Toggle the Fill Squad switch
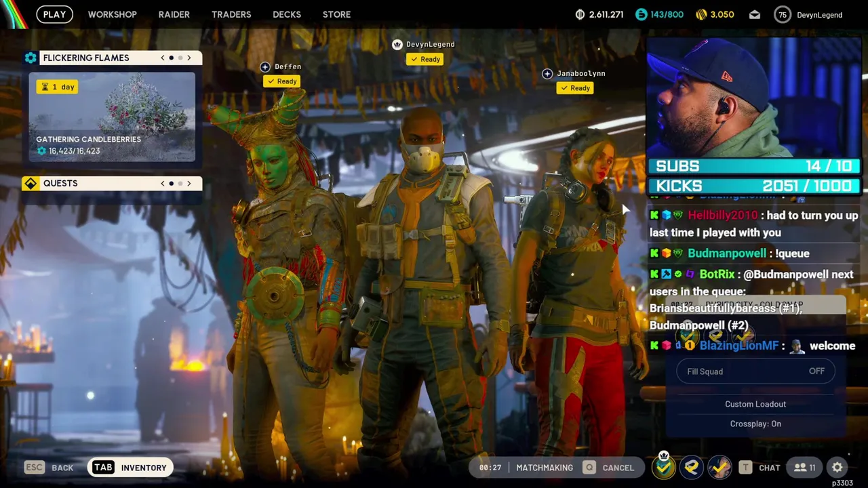This screenshot has height=488, width=868. (x=755, y=371)
